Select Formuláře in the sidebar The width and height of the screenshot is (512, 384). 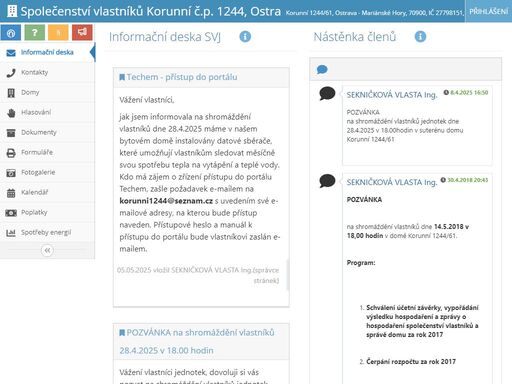[x=47, y=152]
